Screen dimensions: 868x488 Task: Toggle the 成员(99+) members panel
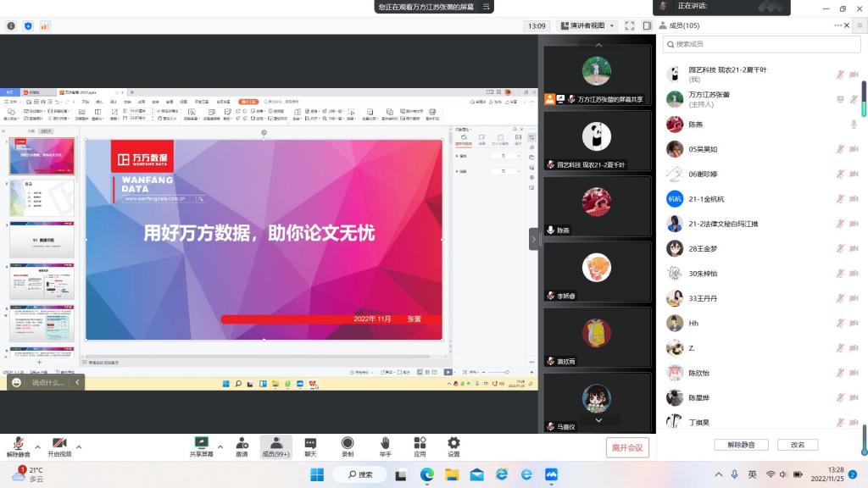click(275, 446)
